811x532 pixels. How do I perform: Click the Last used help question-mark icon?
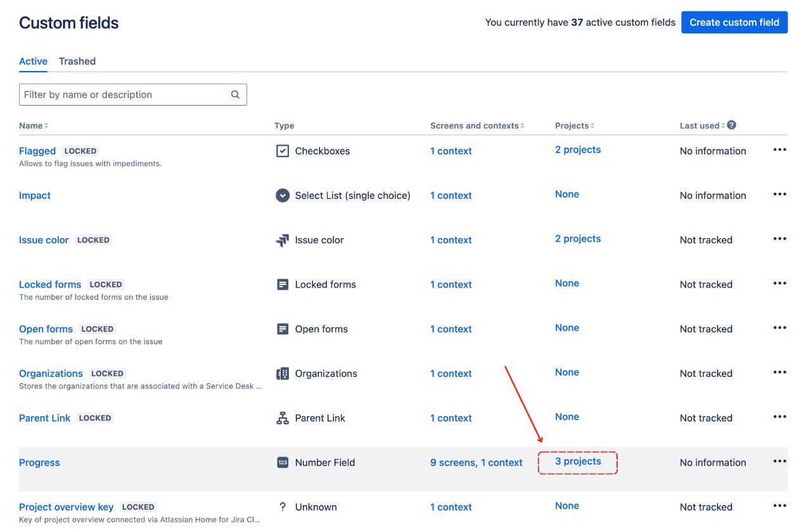[732, 125]
